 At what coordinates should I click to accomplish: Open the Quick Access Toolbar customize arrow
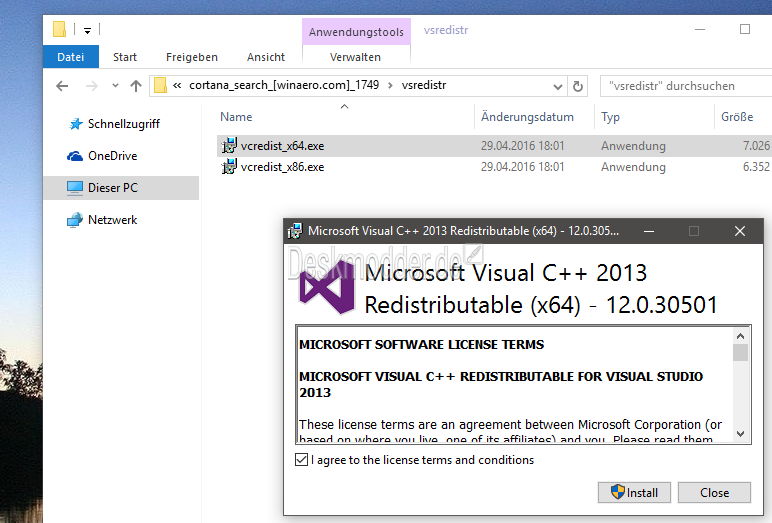87,31
